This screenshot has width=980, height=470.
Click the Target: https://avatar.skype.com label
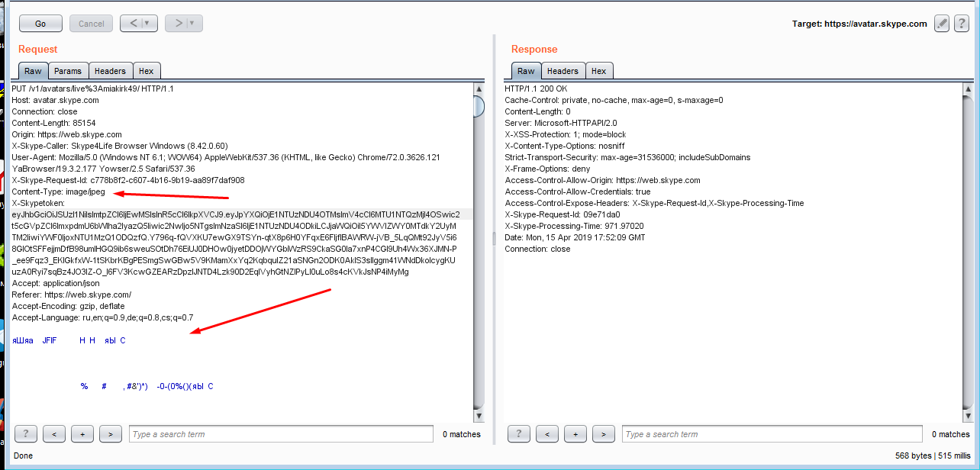tap(859, 24)
